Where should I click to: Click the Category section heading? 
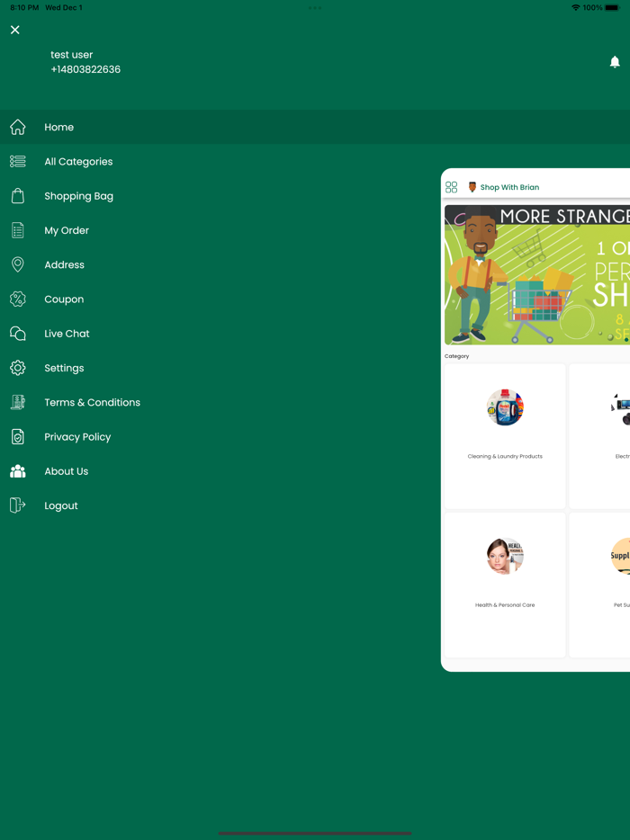pos(457,356)
